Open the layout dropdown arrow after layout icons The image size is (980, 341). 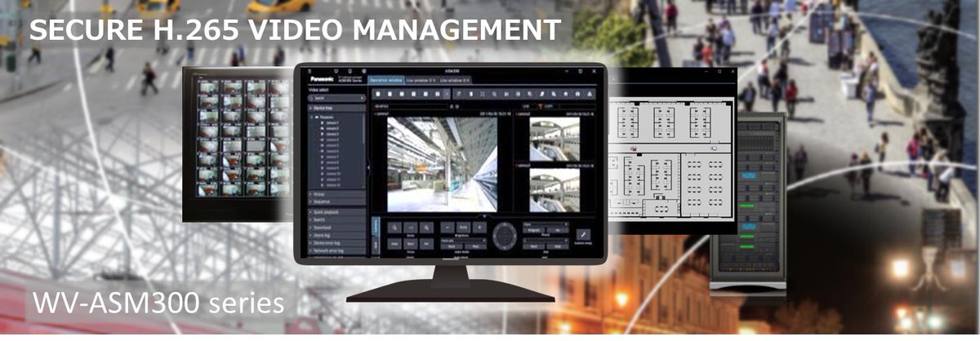click(x=447, y=95)
